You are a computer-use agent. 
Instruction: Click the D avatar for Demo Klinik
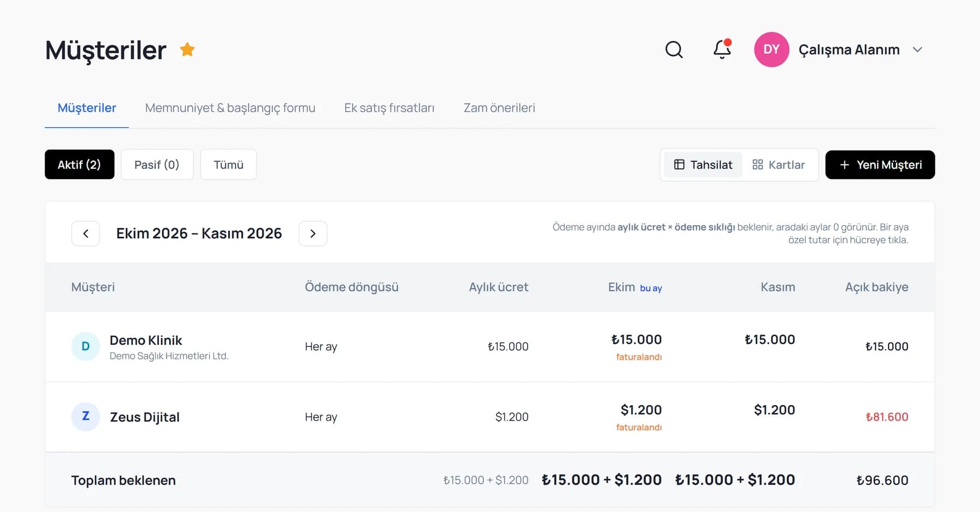pos(85,347)
